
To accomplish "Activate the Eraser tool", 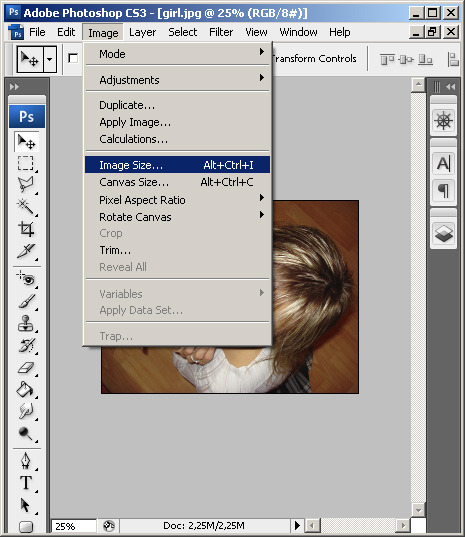I will click(x=26, y=368).
